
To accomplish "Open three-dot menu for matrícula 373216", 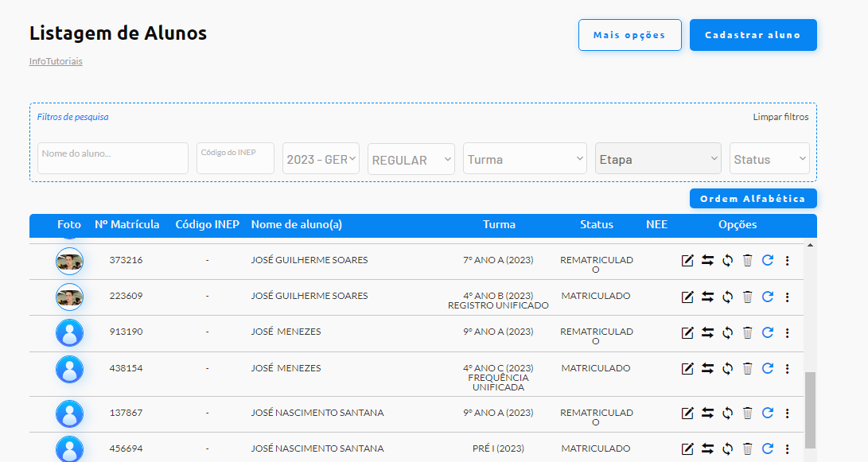I will coord(787,261).
